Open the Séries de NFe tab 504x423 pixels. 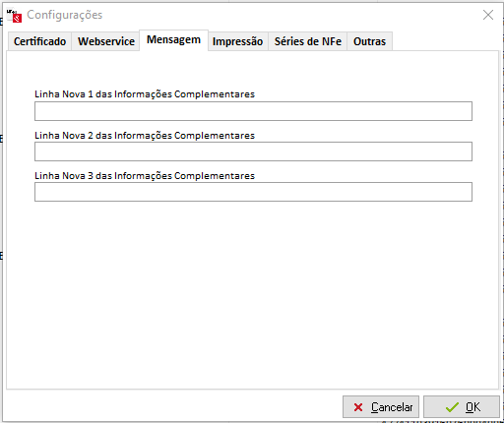point(308,41)
